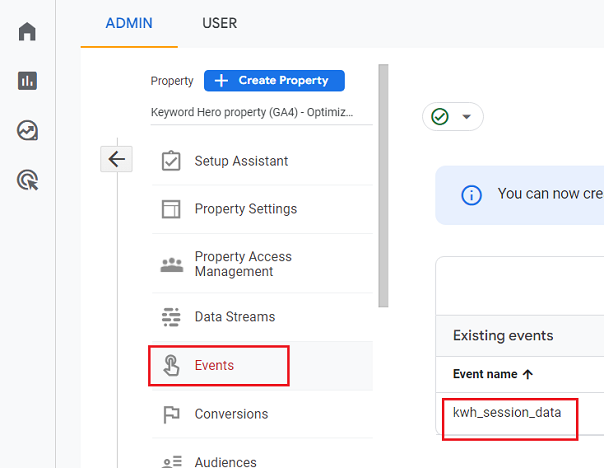Switch to the ADMIN tab
This screenshot has height=468, width=604.
point(129,23)
